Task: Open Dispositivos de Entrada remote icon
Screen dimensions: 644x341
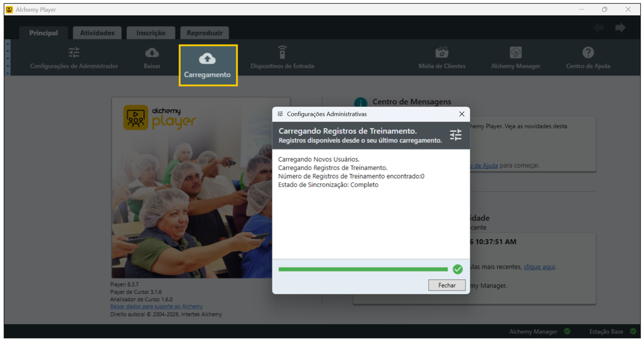Action: point(282,53)
